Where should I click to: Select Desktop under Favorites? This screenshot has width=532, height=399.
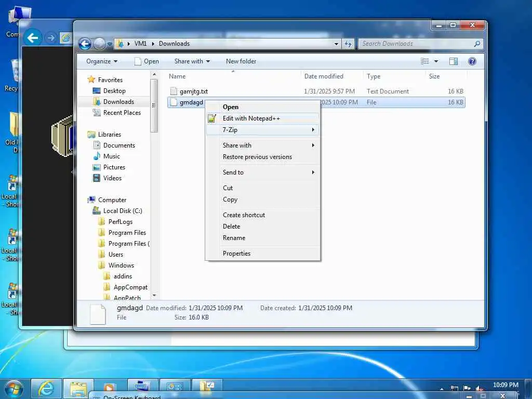point(114,91)
